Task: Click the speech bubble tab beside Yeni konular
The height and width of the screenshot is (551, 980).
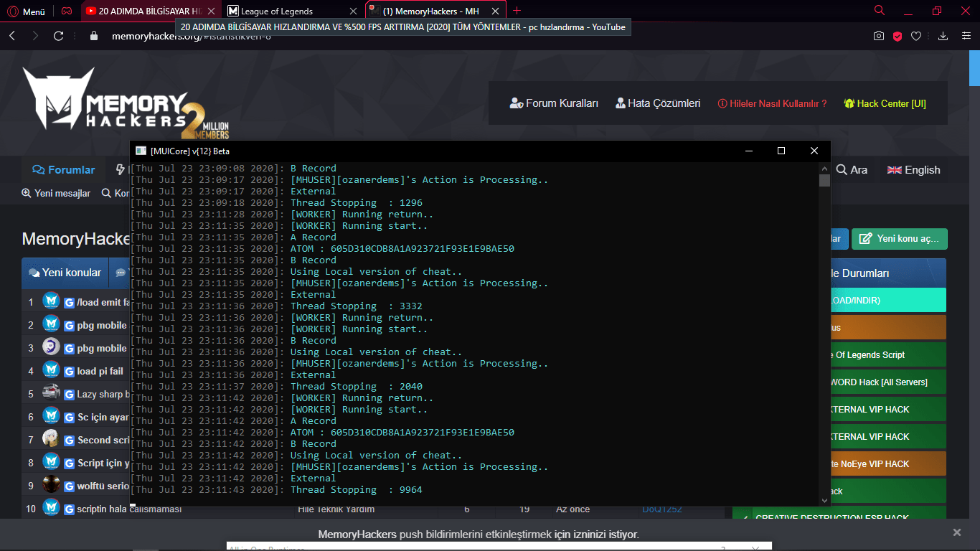Action: pos(120,273)
